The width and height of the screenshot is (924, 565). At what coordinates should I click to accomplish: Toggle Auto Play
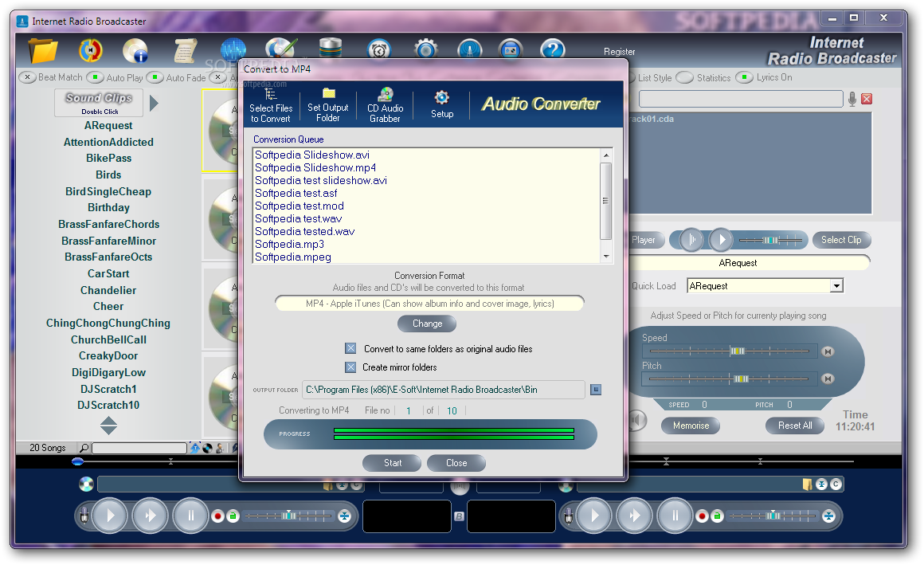(95, 77)
